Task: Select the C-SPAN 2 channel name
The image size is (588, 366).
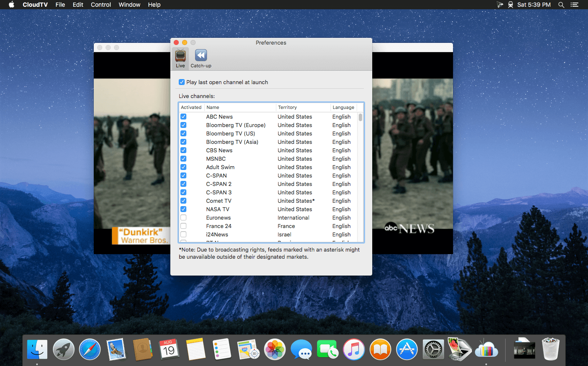Action: point(219,184)
